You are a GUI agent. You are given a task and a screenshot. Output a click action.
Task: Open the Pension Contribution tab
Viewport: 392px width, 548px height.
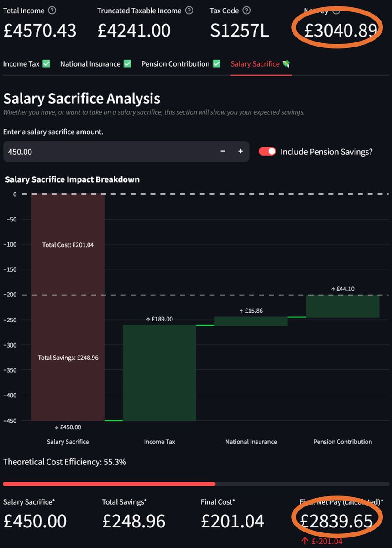coord(181,64)
